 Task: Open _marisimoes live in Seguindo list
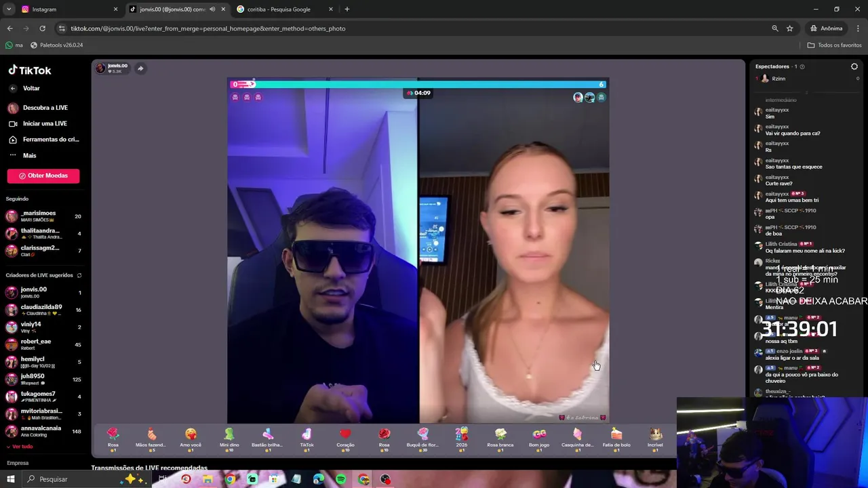pos(43,216)
